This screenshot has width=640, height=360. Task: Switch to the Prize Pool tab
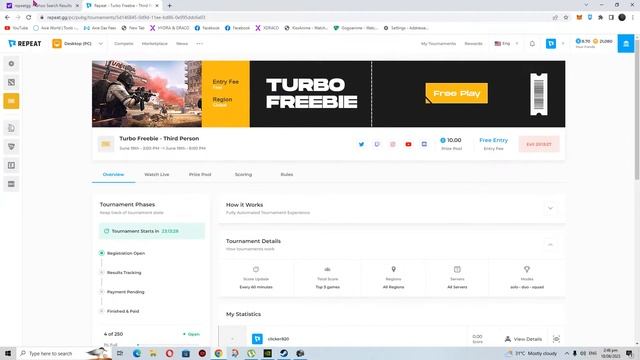200,174
